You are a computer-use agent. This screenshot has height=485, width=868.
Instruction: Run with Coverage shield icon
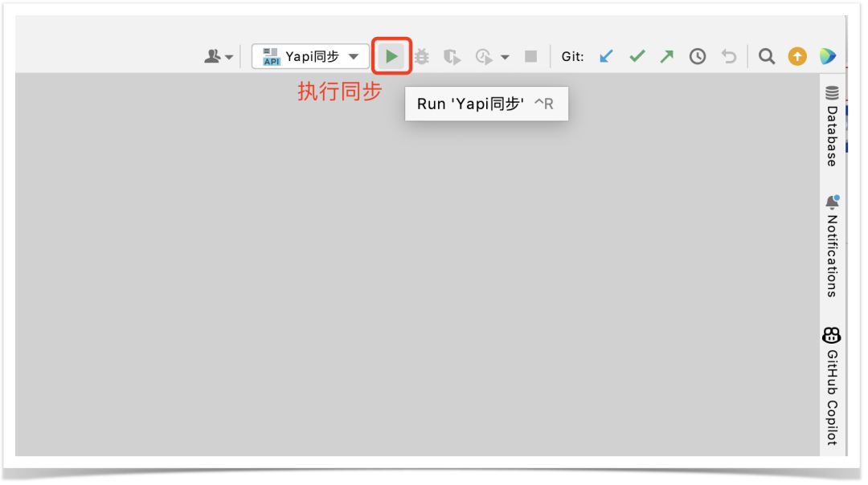click(x=452, y=56)
